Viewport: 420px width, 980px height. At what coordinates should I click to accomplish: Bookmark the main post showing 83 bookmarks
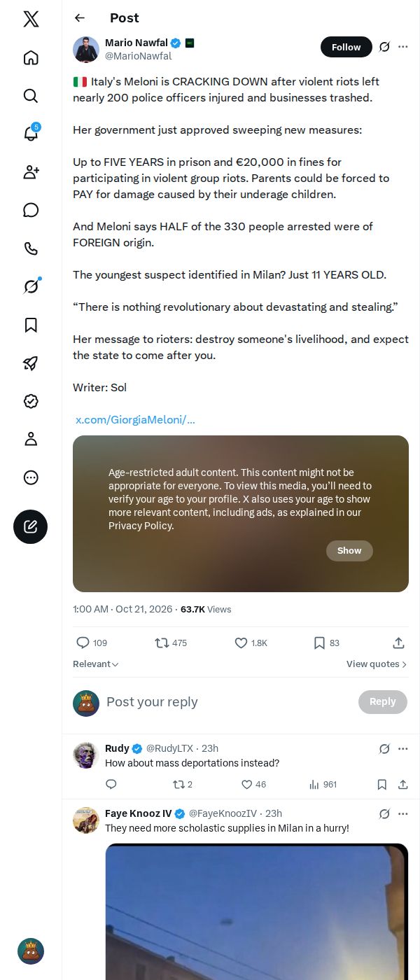(326, 643)
